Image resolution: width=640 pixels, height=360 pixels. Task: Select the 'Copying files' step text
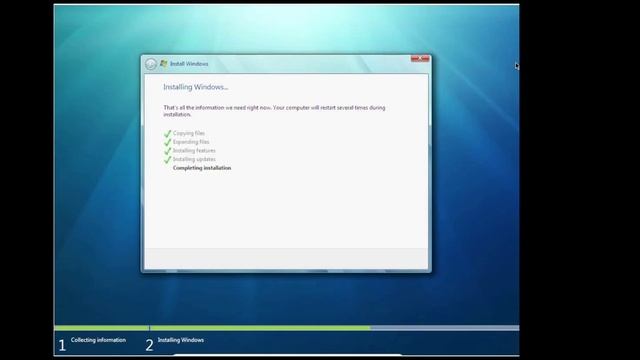point(189,133)
